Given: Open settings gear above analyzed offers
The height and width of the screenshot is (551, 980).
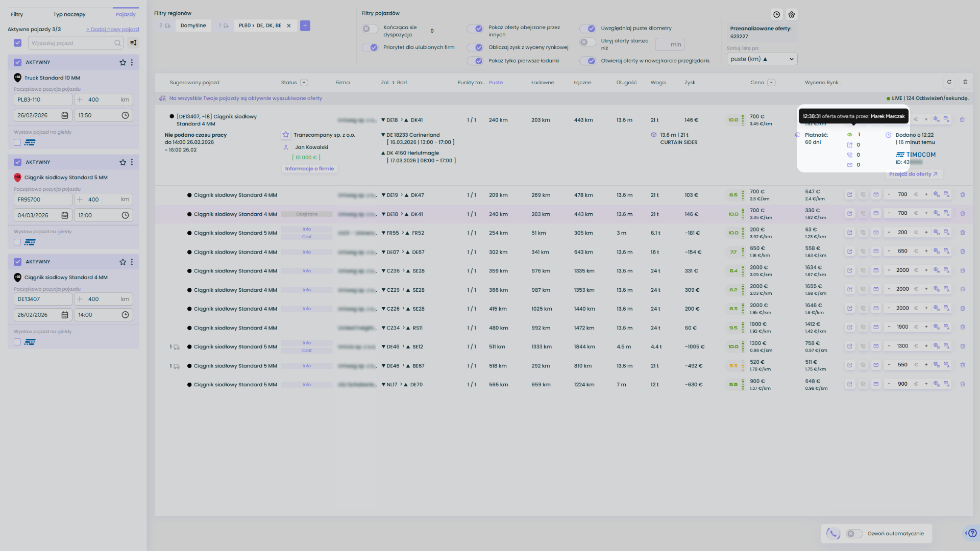Looking at the screenshot, I should [x=792, y=15].
